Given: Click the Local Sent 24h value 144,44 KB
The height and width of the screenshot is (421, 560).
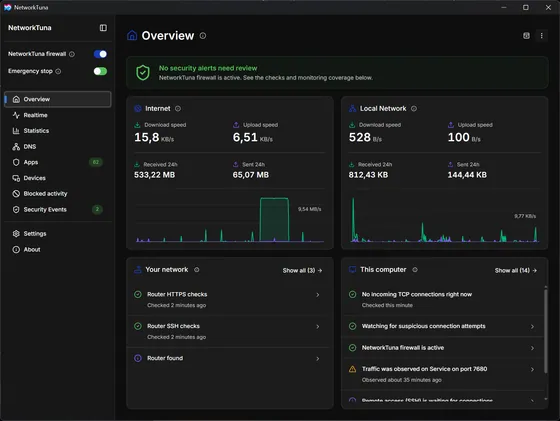Looking at the screenshot, I should 467,175.
